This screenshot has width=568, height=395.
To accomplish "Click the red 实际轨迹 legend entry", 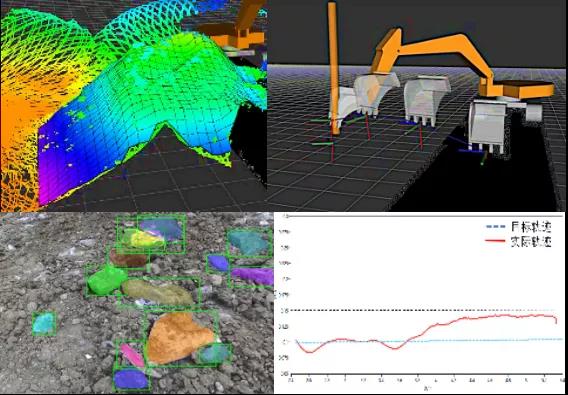I will (518, 242).
